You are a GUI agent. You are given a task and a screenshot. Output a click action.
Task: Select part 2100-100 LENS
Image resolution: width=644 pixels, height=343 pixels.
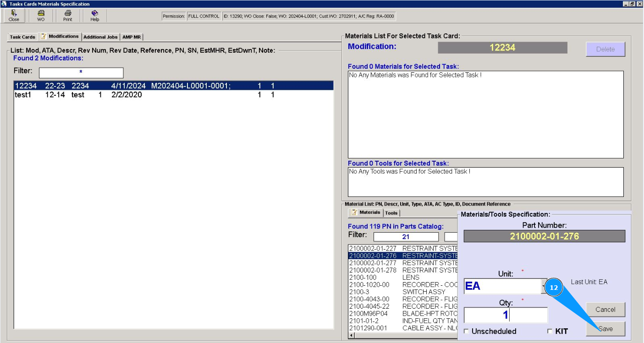pos(403,278)
